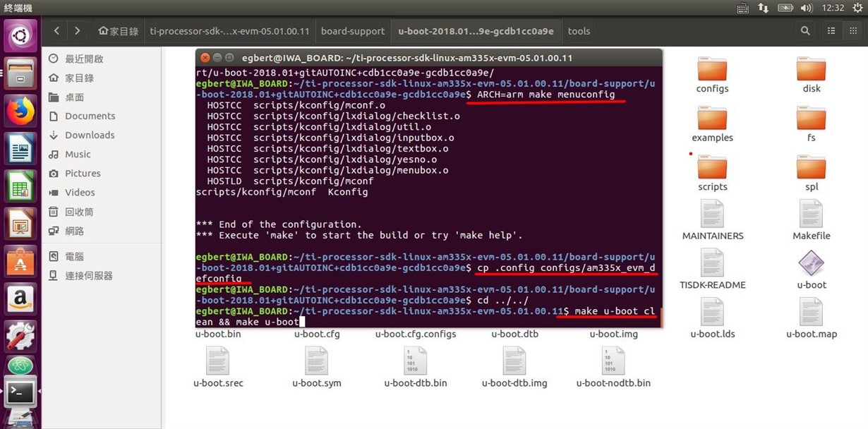Open Documents in sidebar

90,116
